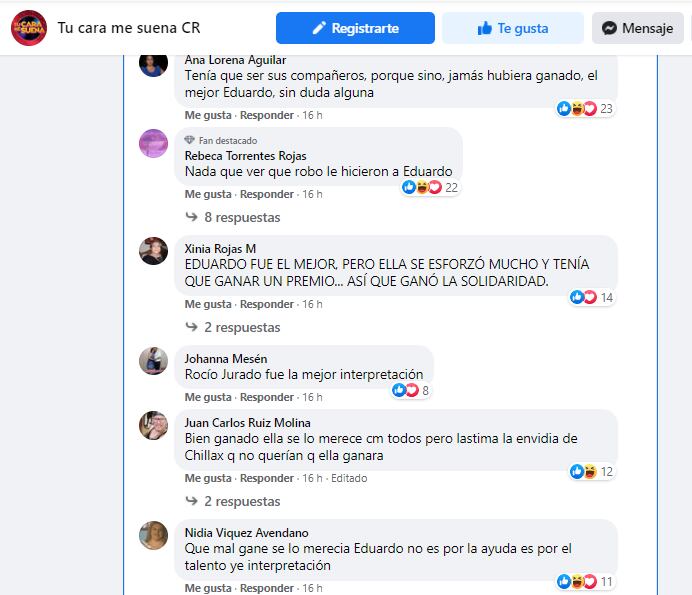Viewport: 692px width, 595px height.
Task: Open the Editado history on Juan Carlos' comment
Action: (x=349, y=478)
